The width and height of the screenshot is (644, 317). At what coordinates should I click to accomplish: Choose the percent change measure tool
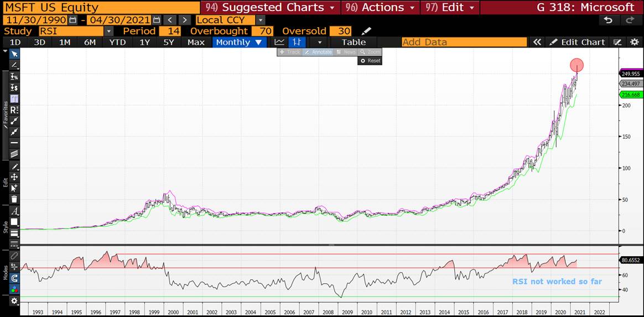pos(14,76)
